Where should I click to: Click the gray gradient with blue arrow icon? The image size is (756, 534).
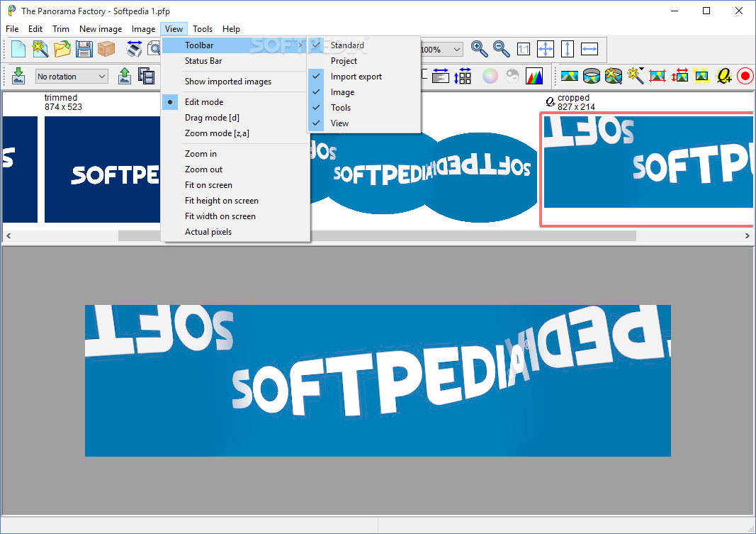[441, 76]
